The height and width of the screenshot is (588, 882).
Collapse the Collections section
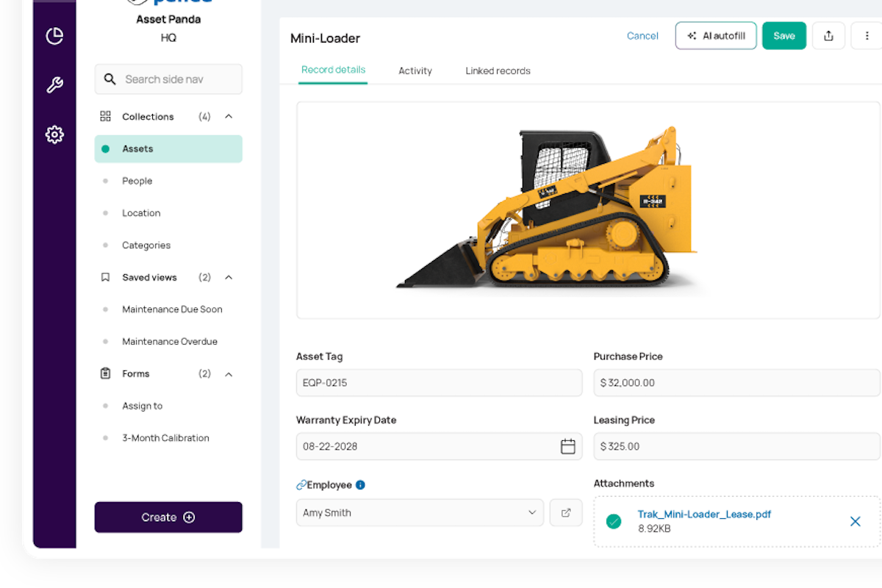tap(229, 117)
